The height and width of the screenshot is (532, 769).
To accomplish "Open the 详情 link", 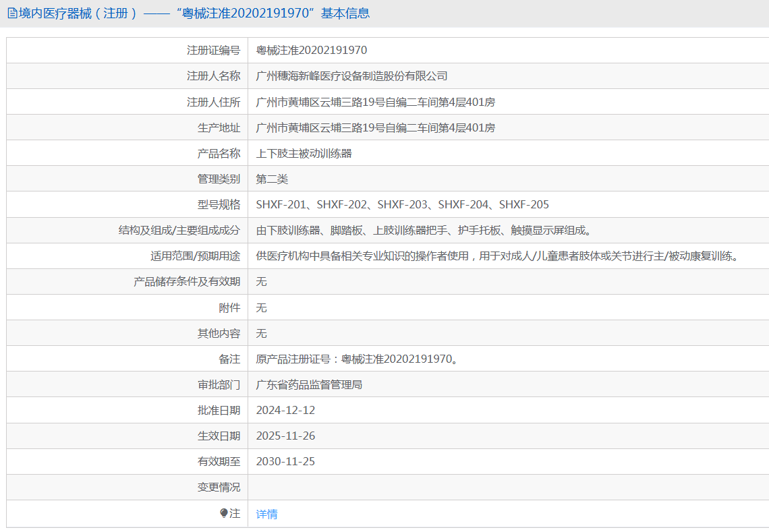I will coord(267,514).
